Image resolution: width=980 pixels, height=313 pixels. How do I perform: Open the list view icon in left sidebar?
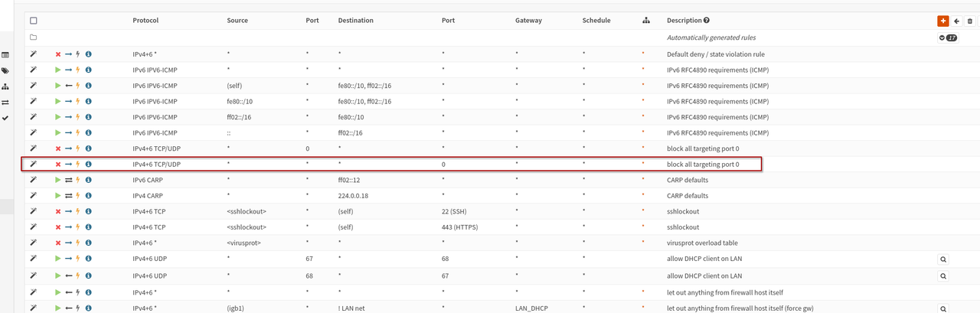5,55
